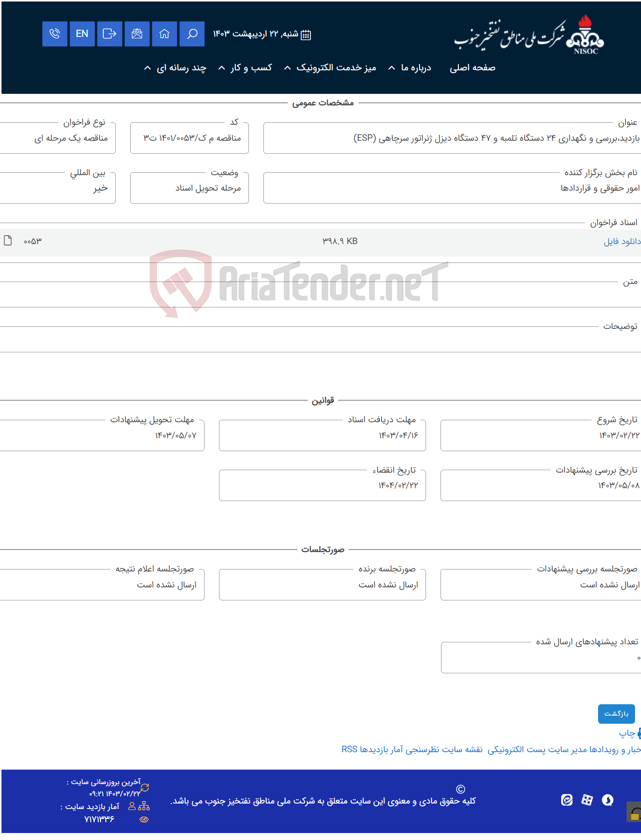Click the بازگشت back button
The height and width of the screenshot is (840, 641).
point(617,714)
